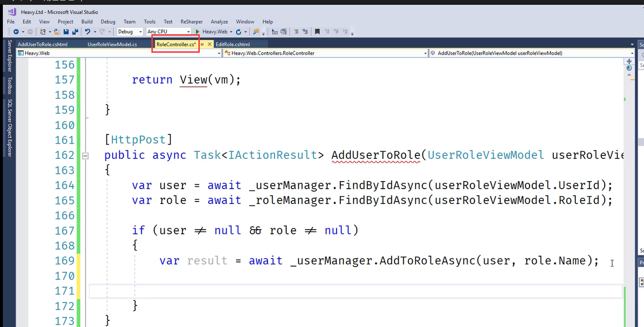Open the Debug configuration dropdown
644x327 pixels.
tap(130, 32)
